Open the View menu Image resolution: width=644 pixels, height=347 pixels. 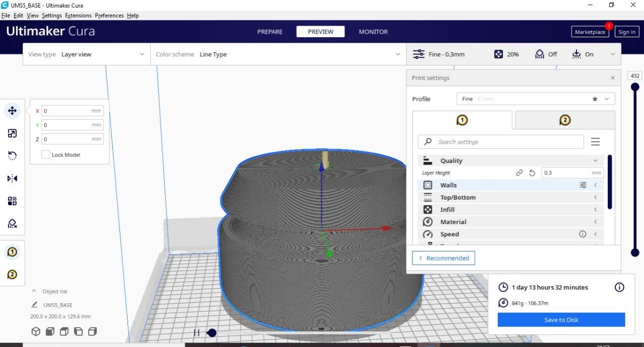[33, 16]
